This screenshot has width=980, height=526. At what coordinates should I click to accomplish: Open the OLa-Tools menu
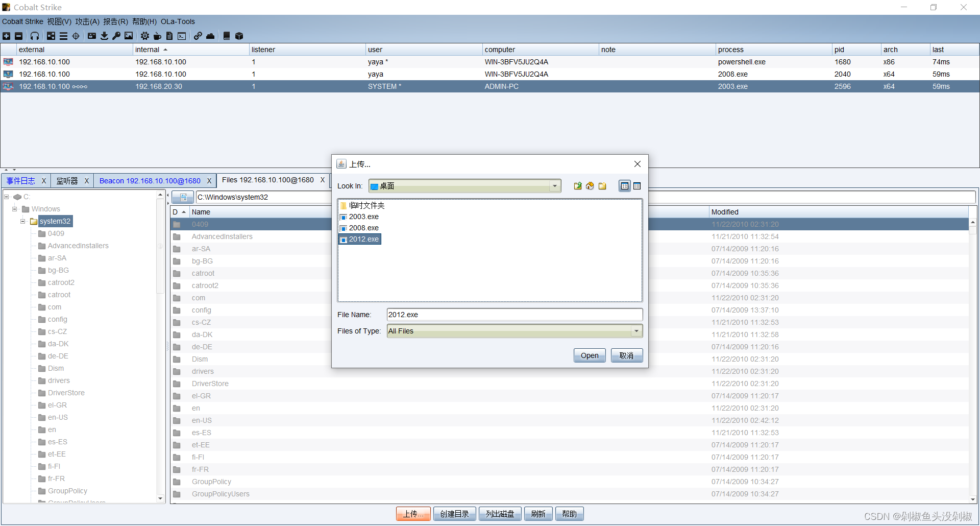178,21
